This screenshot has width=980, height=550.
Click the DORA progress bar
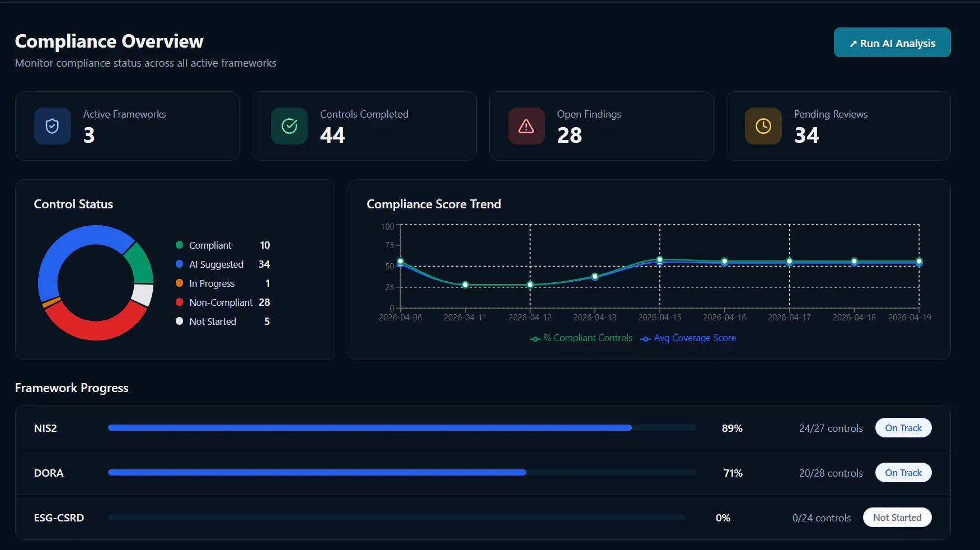tap(402, 472)
